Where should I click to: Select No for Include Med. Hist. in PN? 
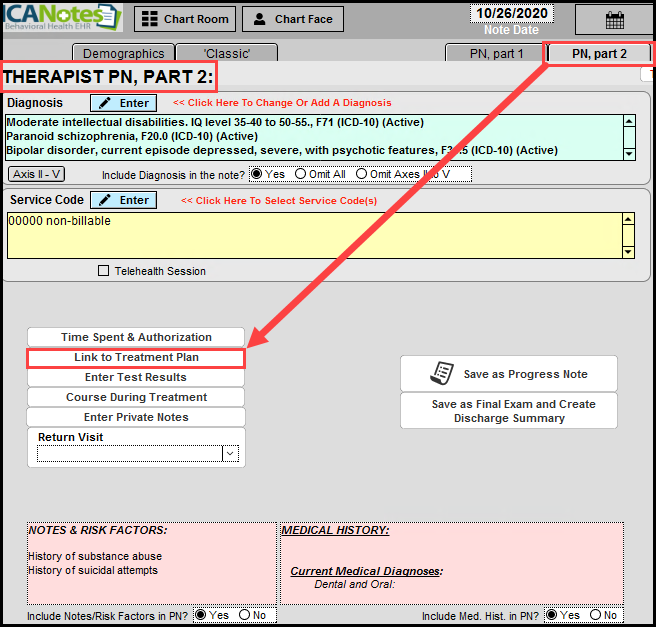[596, 615]
